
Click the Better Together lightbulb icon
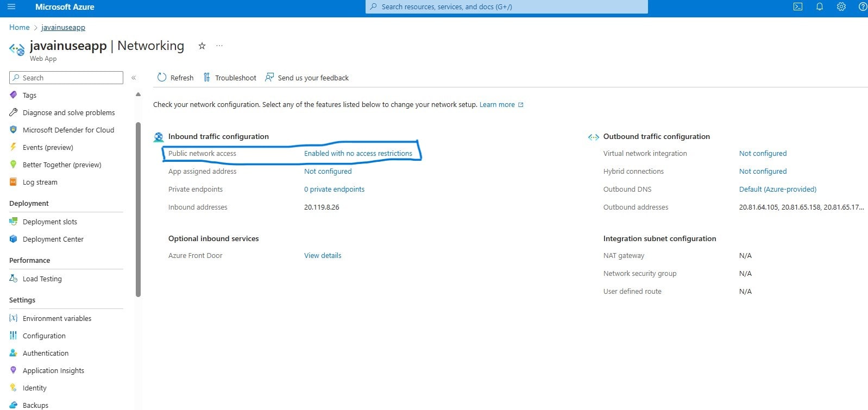pos(14,165)
